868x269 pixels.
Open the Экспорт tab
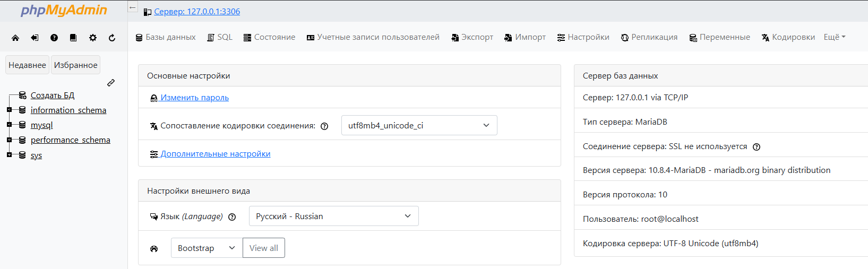click(472, 37)
